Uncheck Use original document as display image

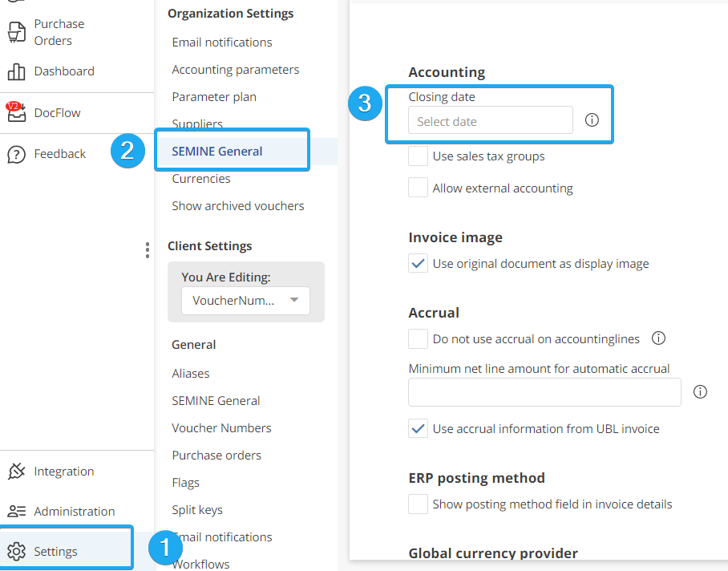point(418,264)
